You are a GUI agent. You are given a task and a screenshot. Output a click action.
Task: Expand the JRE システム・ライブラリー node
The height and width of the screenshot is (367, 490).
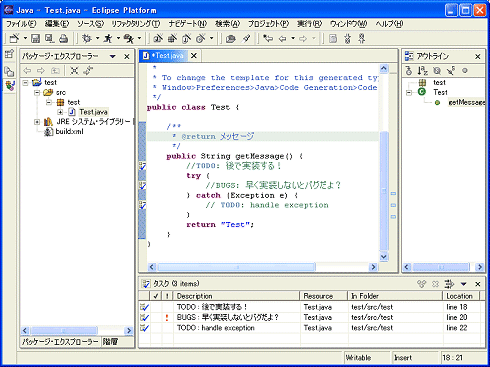click(37, 122)
